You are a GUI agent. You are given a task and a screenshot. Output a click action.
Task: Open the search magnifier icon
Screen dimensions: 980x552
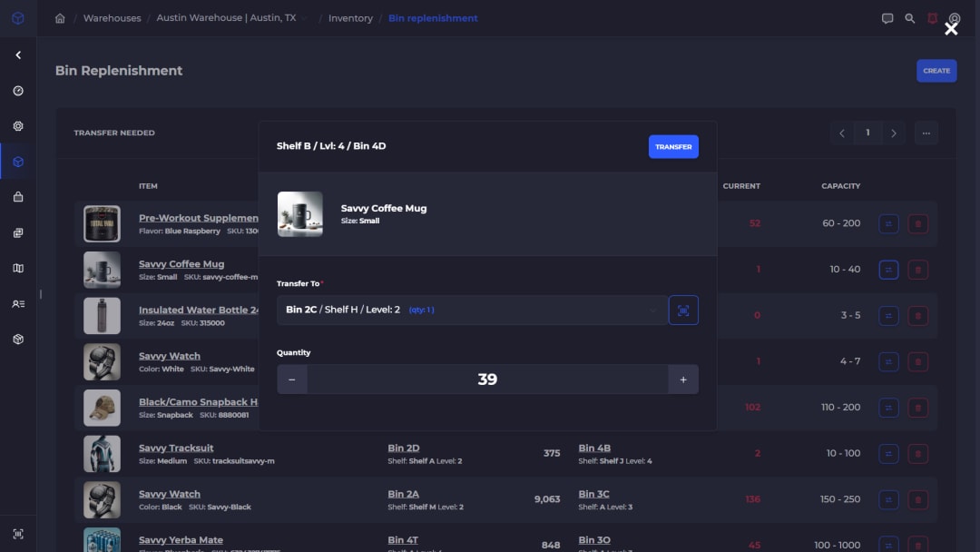(909, 18)
